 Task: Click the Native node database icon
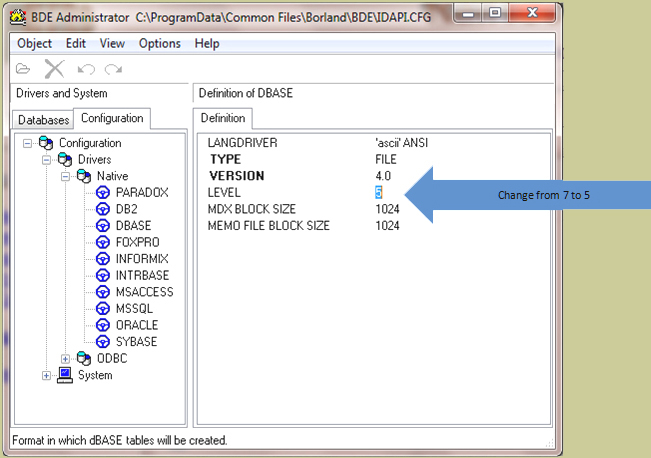[84, 176]
